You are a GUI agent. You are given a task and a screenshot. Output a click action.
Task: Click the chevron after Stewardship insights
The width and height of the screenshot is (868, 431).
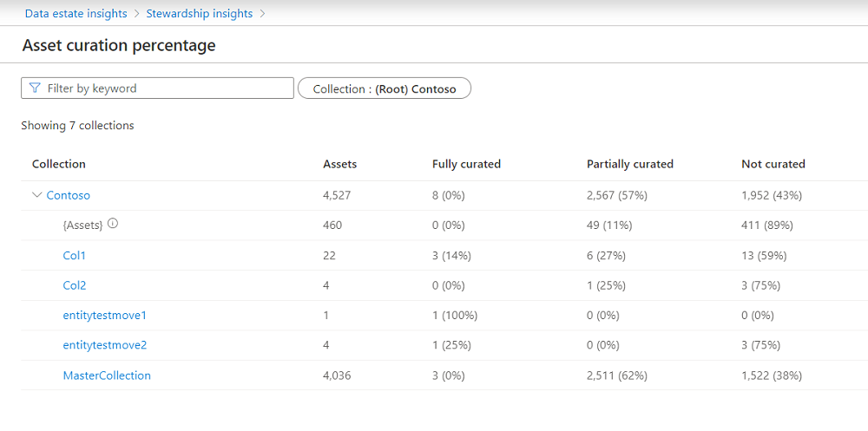(x=263, y=13)
